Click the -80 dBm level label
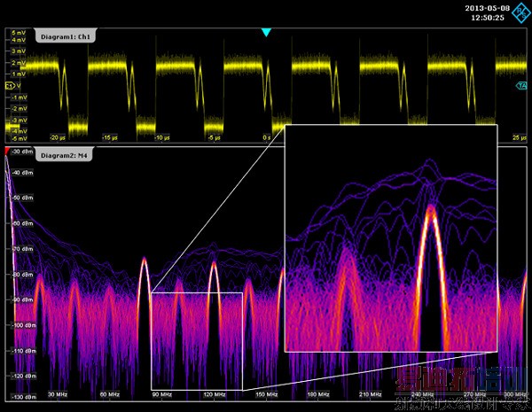 pos(22,275)
